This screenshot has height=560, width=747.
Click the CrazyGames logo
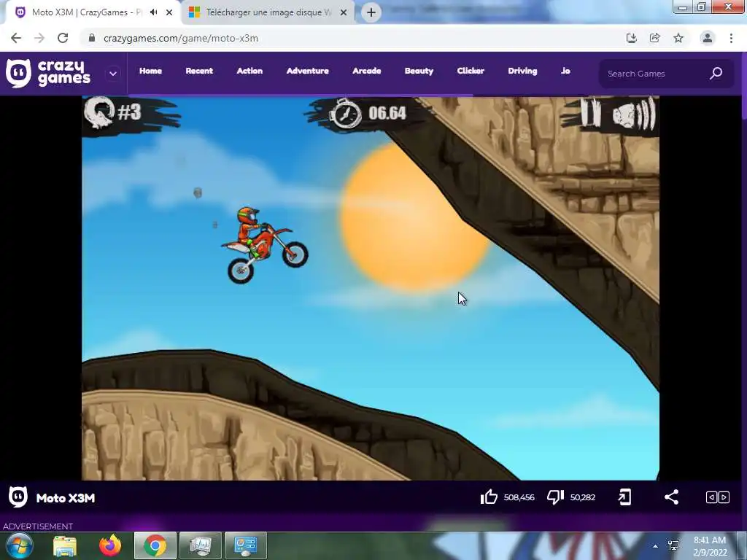tap(47, 74)
